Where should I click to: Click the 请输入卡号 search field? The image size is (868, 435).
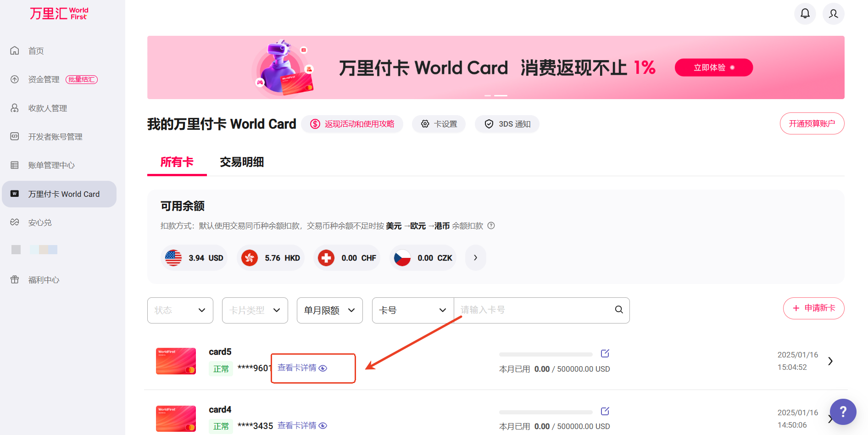click(534, 310)
